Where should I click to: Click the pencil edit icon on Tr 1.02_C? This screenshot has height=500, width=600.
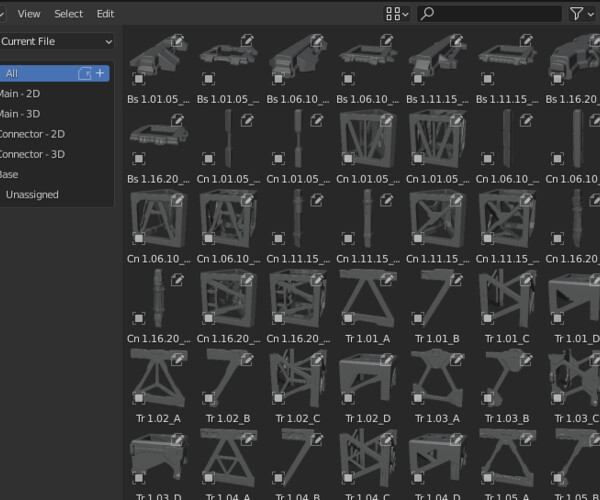pyautogui.click(x=317, y=359)
